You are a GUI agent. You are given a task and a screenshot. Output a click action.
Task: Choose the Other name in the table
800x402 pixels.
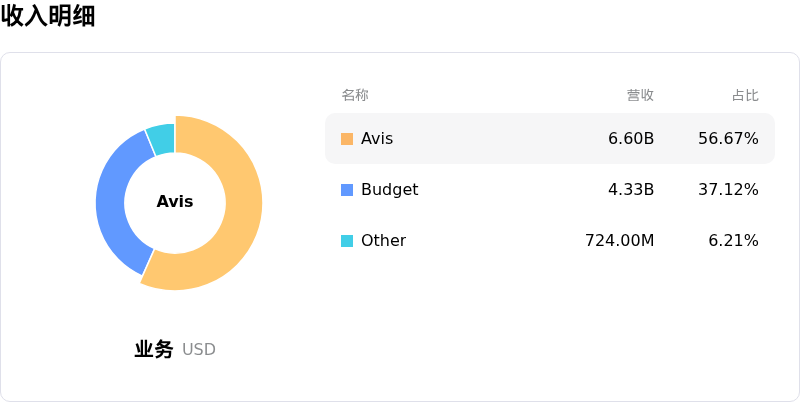(383, 241)
